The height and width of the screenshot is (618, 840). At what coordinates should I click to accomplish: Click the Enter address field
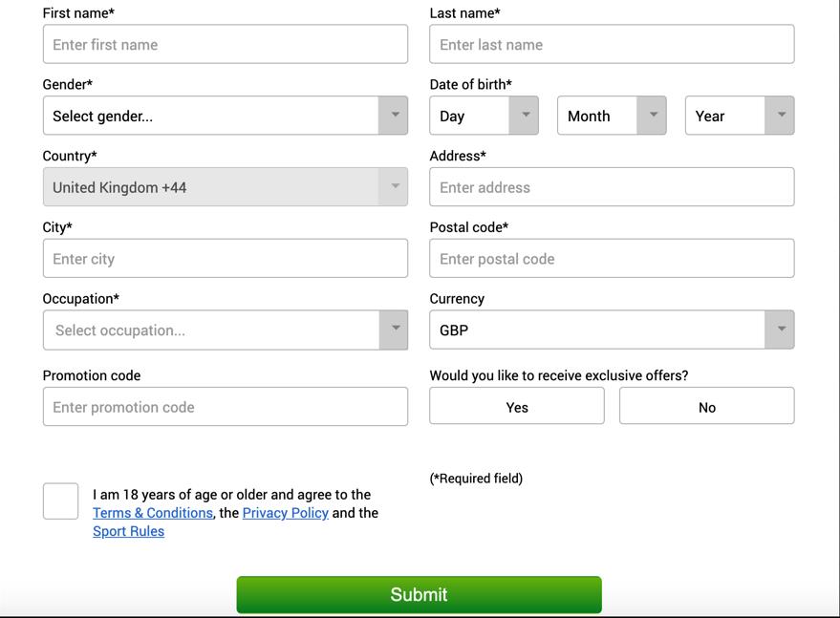612,187
